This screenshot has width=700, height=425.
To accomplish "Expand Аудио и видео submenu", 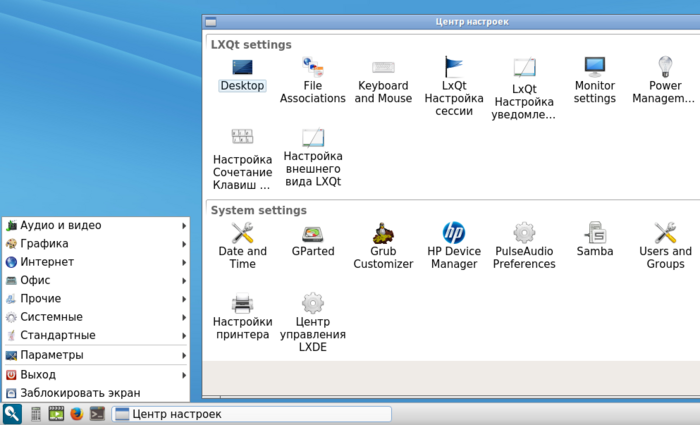I will [x=96, y=225].
